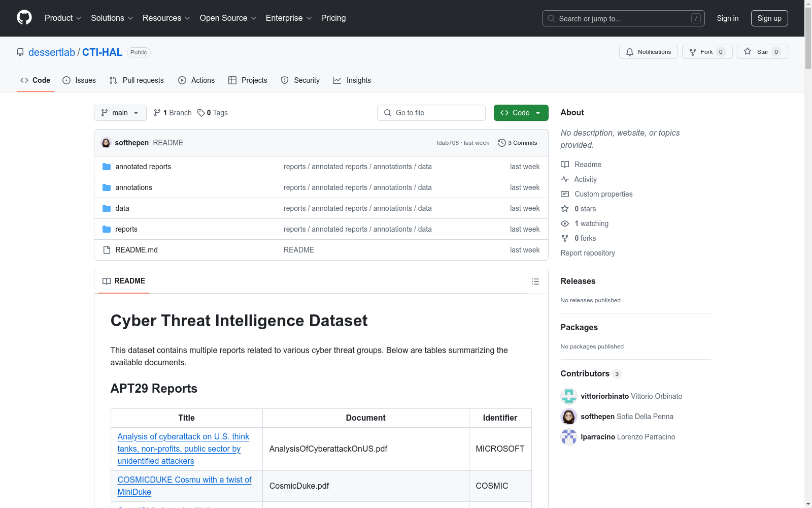Click Sign in
Screen dimensions: 812x508
[728, 18]
